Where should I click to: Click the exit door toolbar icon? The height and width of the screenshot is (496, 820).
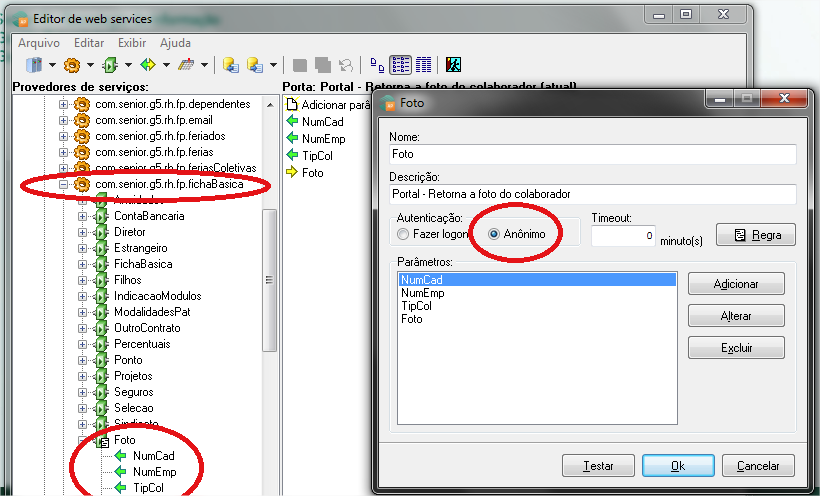[x=453, y=65]
